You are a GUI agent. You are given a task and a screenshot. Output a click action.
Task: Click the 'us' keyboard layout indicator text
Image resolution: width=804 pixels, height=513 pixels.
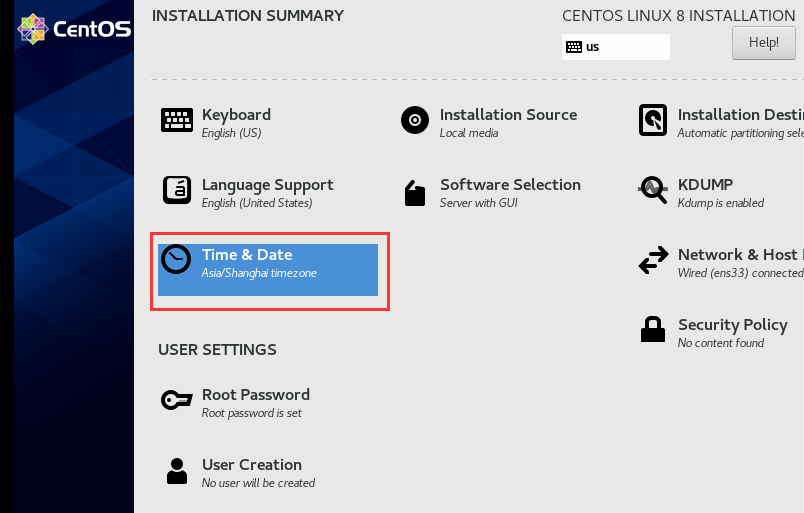pyautogui.click(x=592, y=47)
